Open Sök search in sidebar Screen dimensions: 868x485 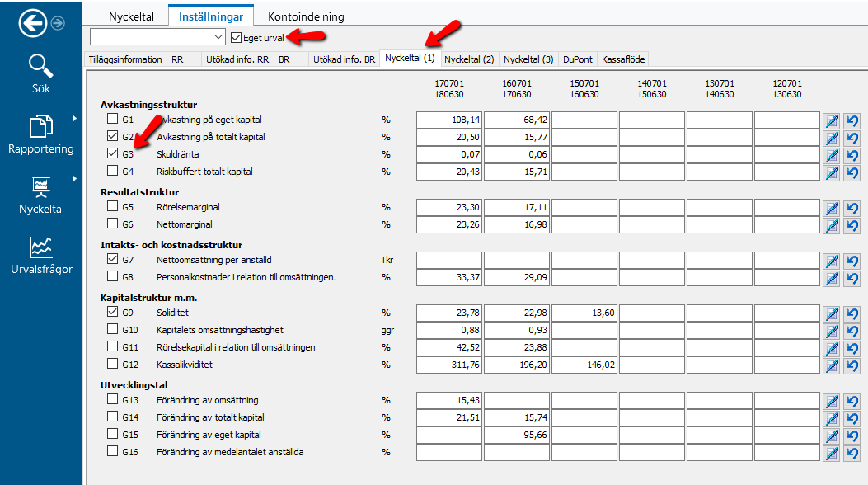41,73
